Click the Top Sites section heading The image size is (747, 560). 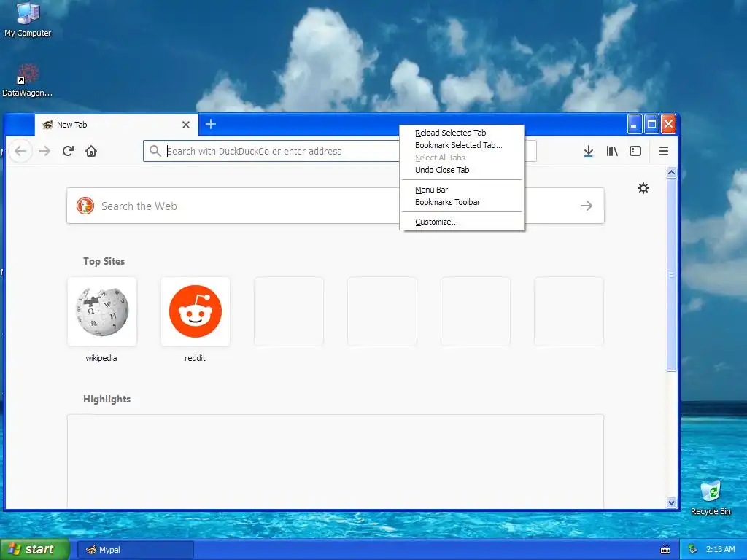click(x=104, y=262)
